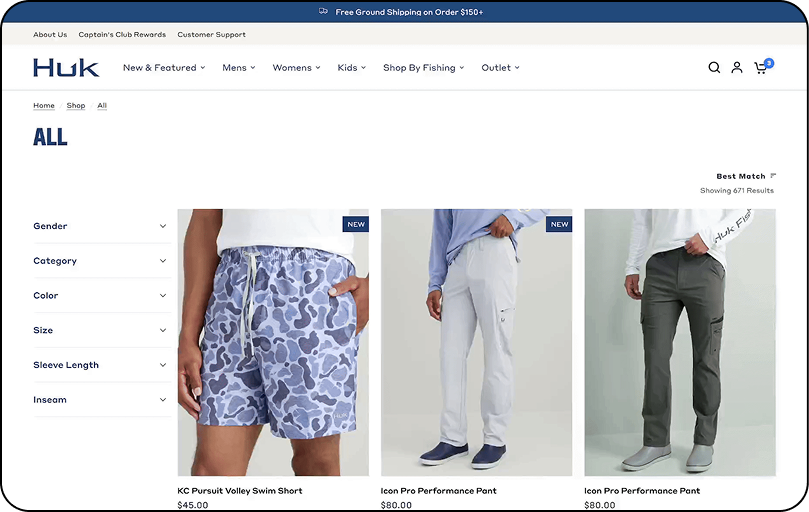Open the Best Match sort dropdown

741,176
